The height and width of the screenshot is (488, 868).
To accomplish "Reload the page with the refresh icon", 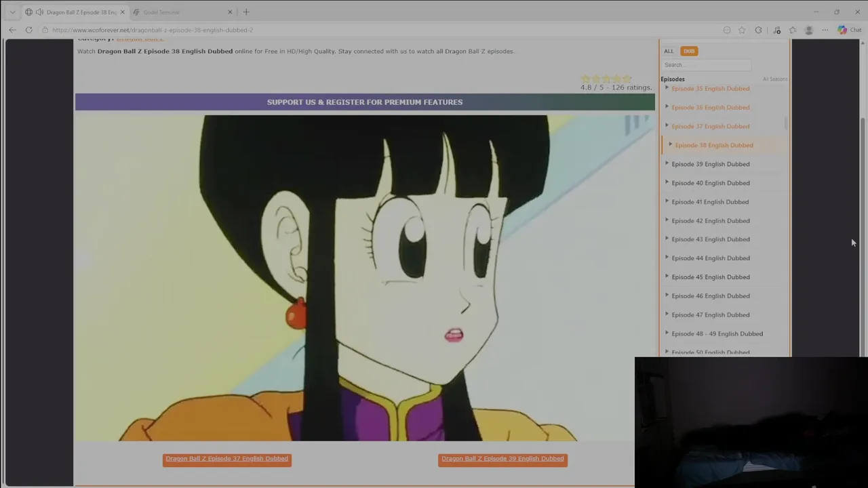I will pyautogui.click(x=28, y=30).
